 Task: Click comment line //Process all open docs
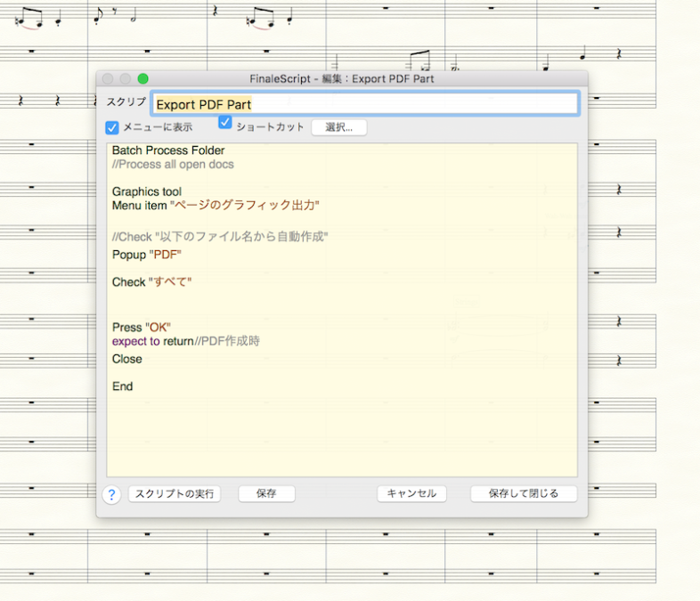point(173,165)
